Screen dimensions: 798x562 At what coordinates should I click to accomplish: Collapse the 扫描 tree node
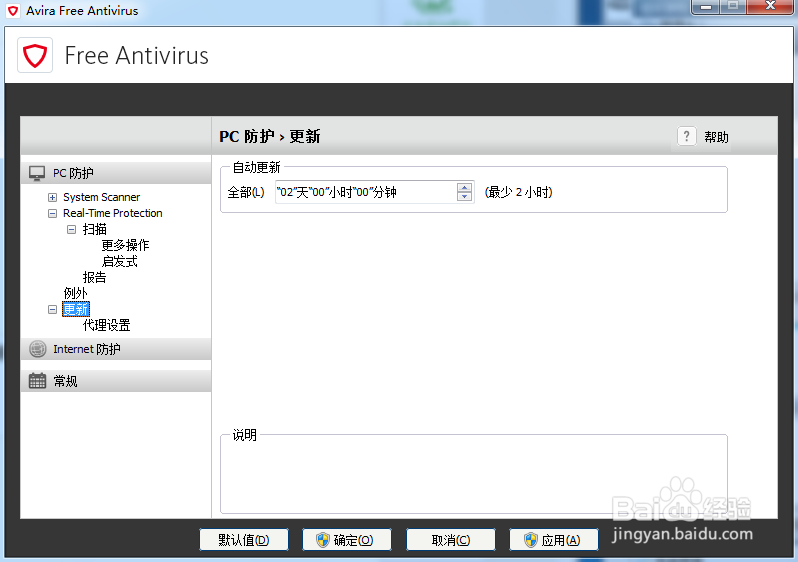tap(72, 230)
